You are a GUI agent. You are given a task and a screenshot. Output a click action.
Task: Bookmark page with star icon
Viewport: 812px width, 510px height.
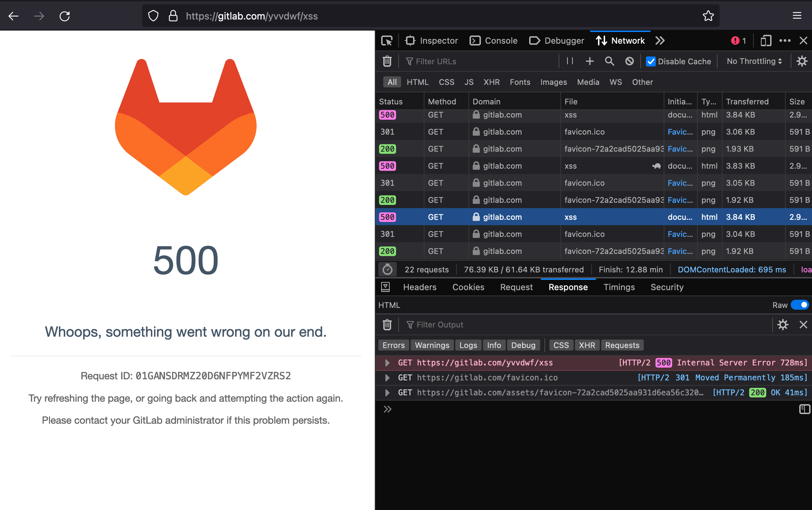click(x=708, y=16)
